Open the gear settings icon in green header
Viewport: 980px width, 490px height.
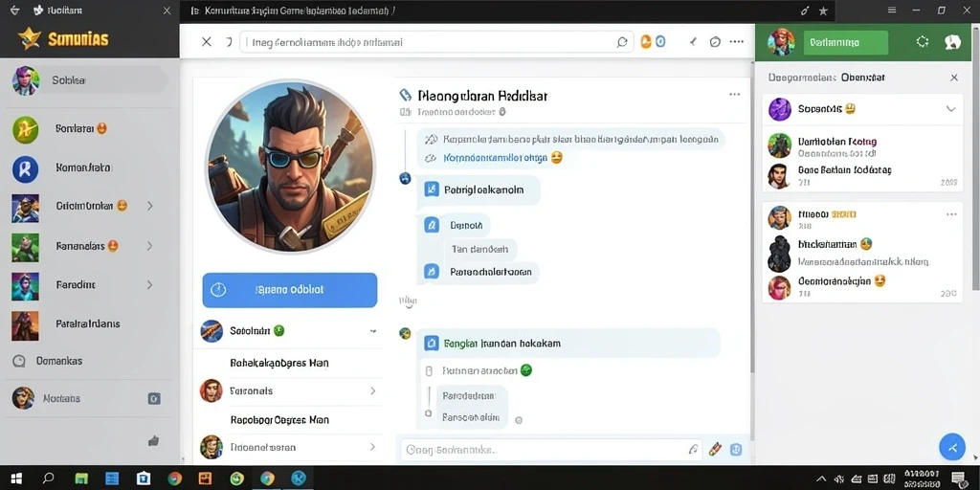click(x=923, y=42)
